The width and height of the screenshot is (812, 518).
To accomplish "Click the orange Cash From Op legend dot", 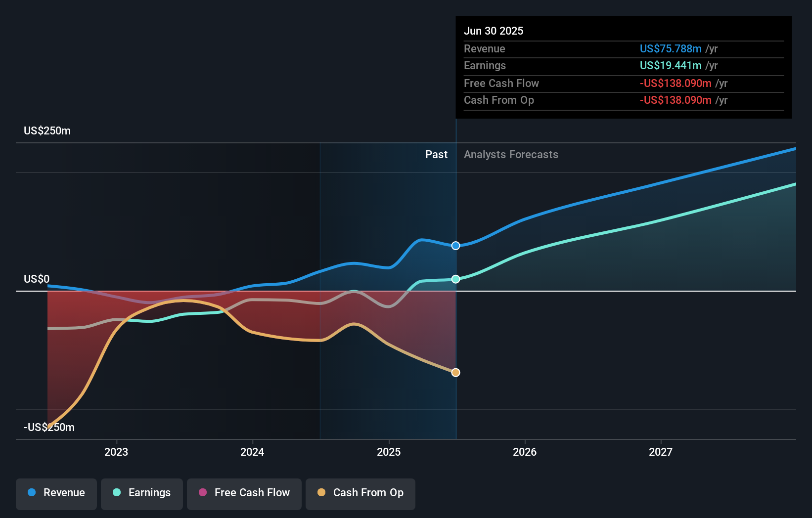I will click(321, 492).
